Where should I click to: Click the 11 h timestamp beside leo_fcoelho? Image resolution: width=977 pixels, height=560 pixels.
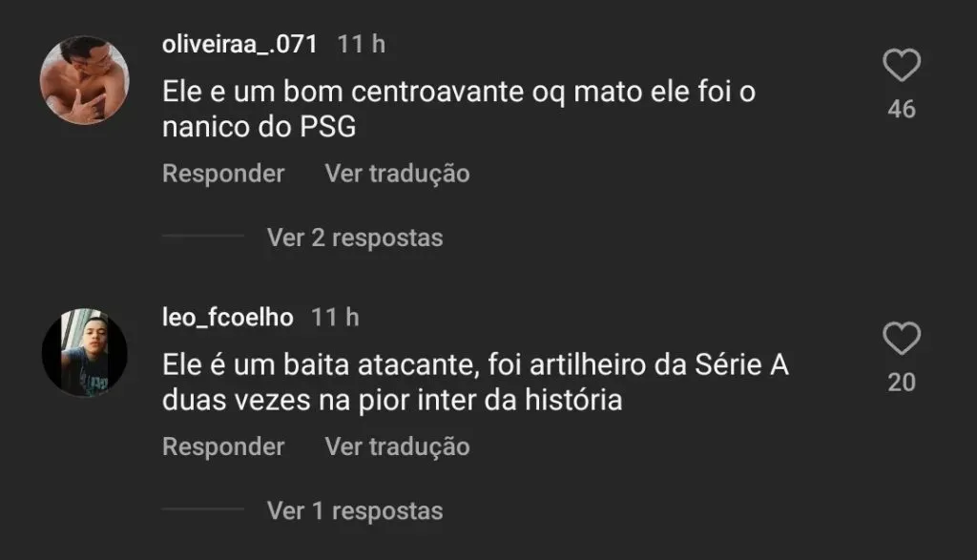coord(335,318)
